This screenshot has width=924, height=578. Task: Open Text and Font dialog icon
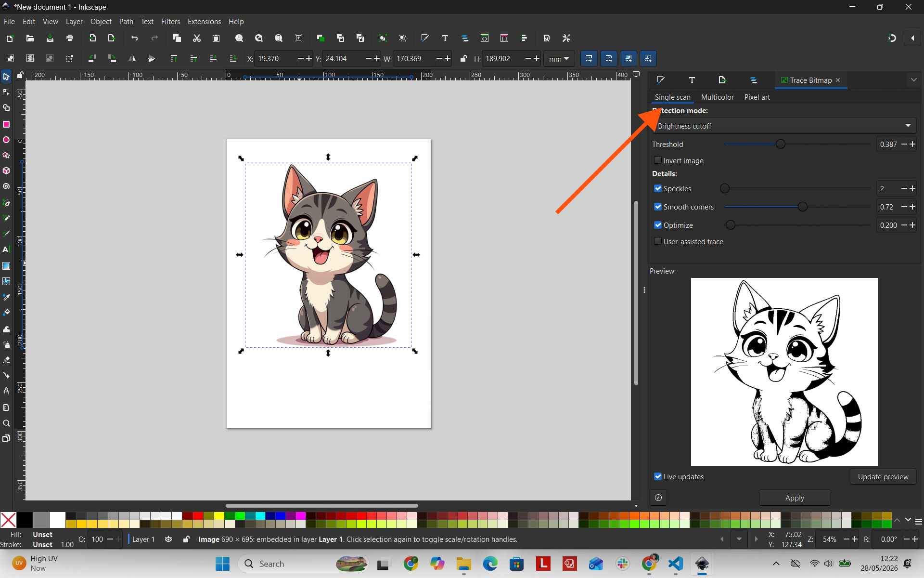click(445, 38)
